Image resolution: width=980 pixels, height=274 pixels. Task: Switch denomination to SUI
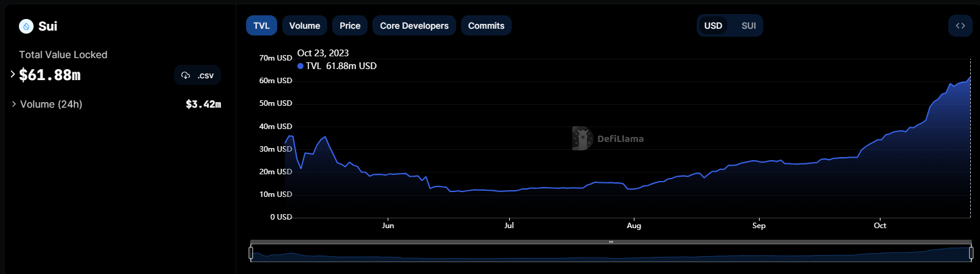[x=749, y=26]
